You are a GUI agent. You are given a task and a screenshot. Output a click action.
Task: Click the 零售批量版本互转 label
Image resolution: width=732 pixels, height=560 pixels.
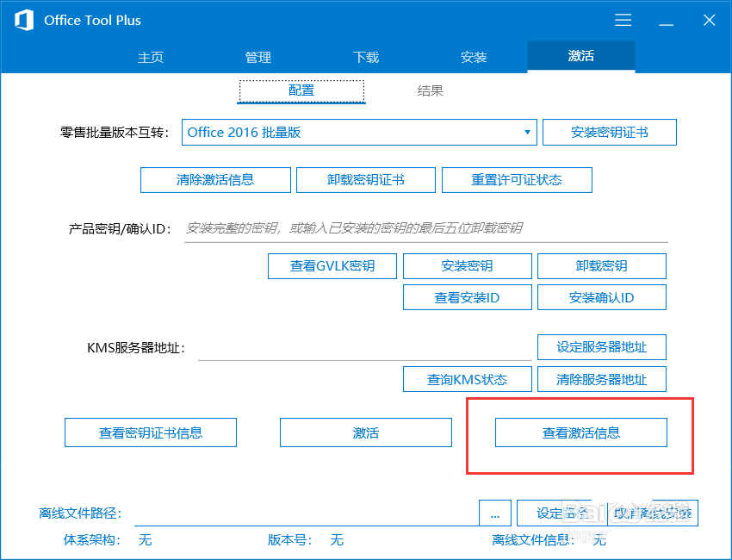115,133
